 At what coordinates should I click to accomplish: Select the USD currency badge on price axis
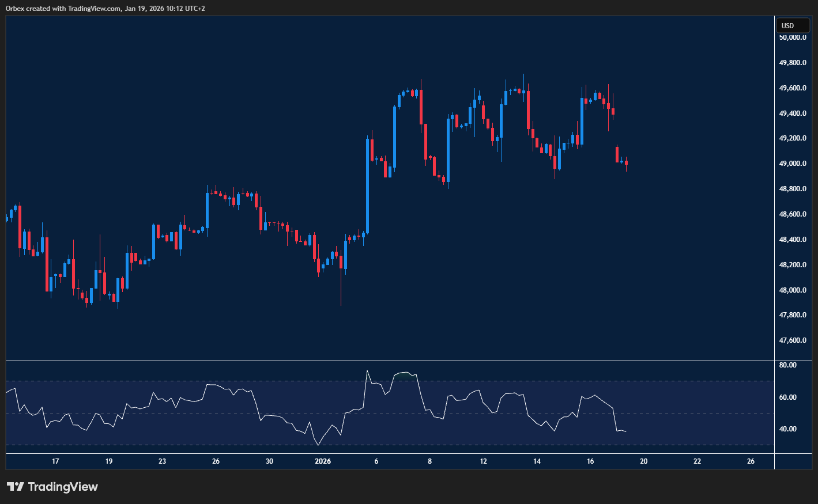pos(793,25)
